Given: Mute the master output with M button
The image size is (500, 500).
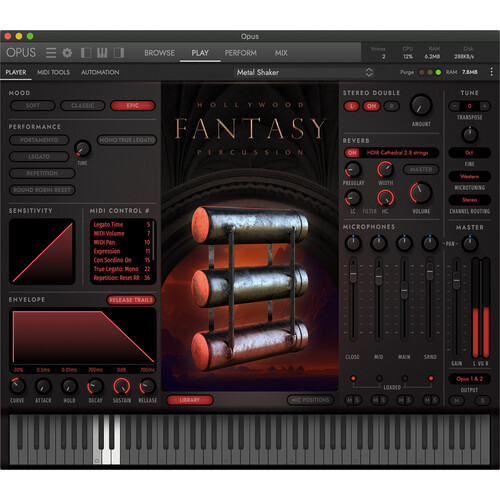Looking at the screenshot, I should point(457,400).
